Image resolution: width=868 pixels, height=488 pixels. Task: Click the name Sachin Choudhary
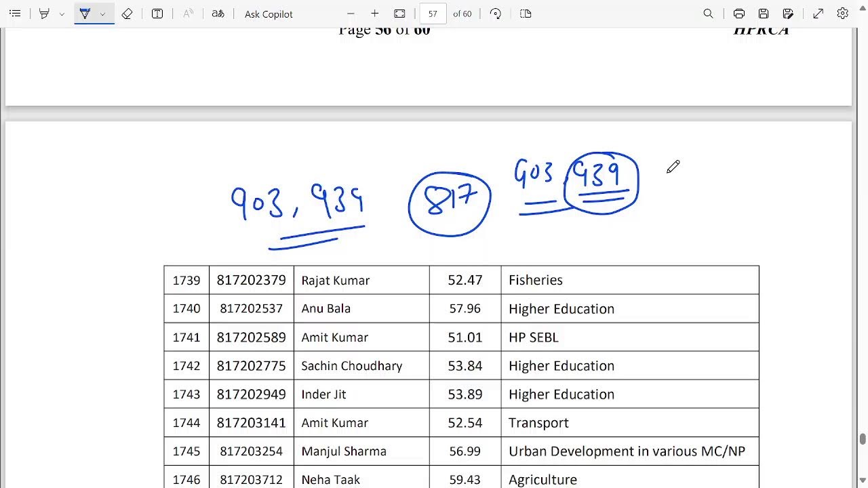pyautogui.click(x=352, y=365)
